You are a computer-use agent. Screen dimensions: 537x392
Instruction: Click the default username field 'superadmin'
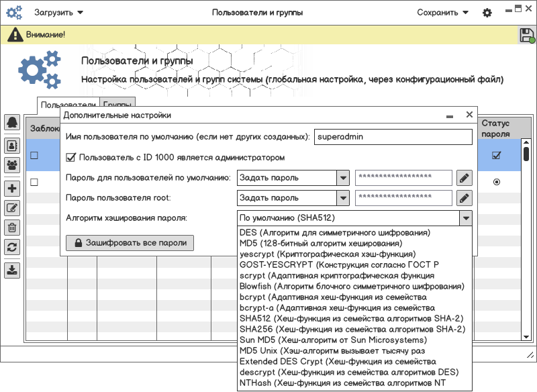coord(393,137)
